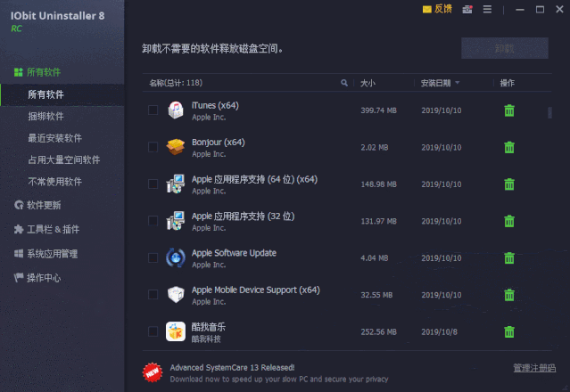570x392 pixels.
Task: Click the 卸载 button
Action: (x=505, y=48)
